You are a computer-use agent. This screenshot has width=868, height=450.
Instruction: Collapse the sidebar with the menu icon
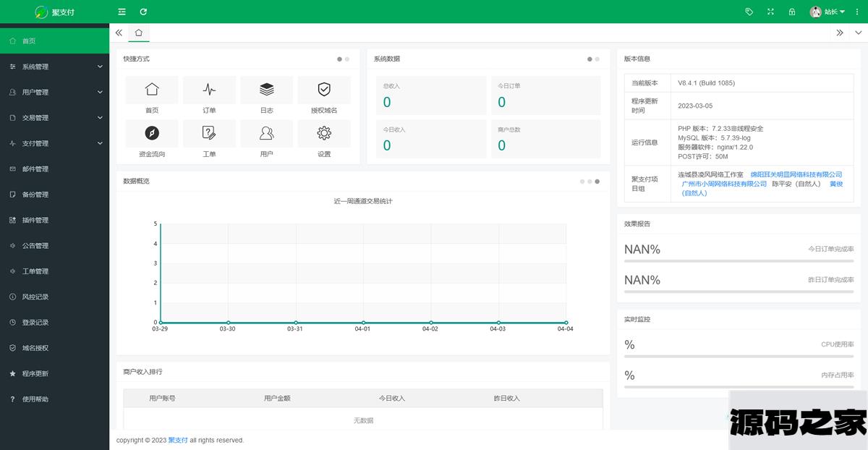(122, 12)
